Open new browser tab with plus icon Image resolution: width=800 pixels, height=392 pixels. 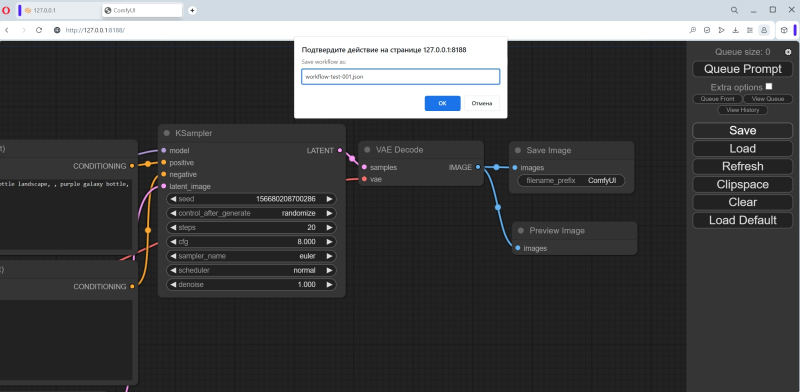[x=192, y=10]
